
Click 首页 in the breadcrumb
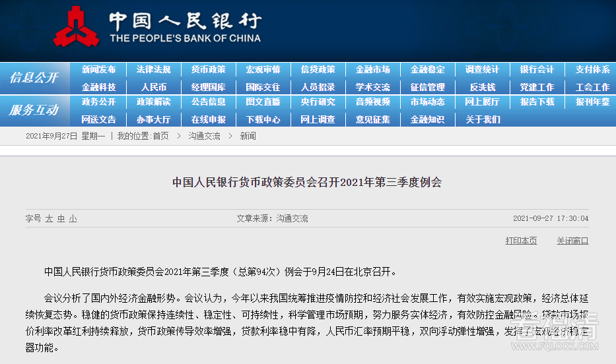160,136
